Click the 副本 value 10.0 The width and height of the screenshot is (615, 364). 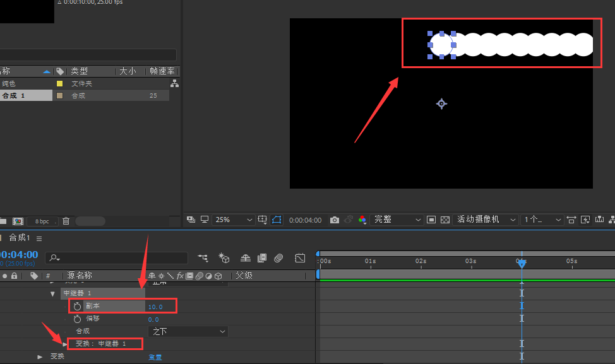(x=155, y=307)
